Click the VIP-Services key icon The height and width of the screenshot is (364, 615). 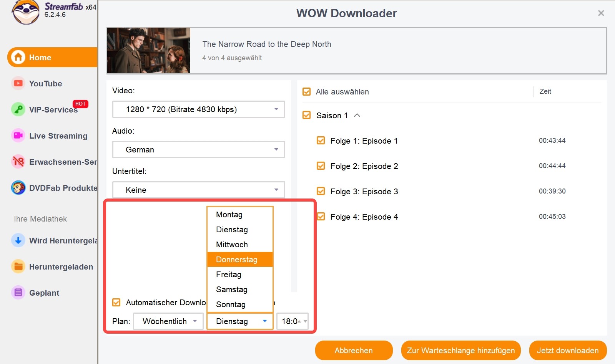(x=18, y=109)
